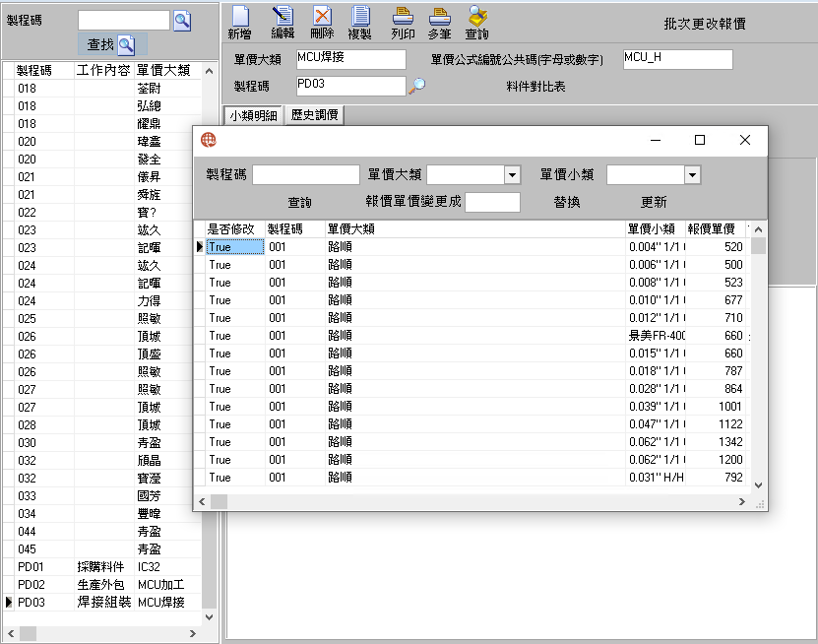Click right arrow of left panel's horizontal scrollbar
Image resolution: width=818 pixels, height=644 pixels.
(x=193, y=633)
